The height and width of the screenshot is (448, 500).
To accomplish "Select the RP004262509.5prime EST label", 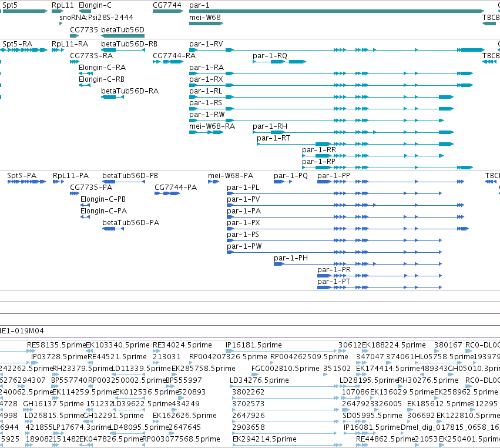I will click(309, 357).
